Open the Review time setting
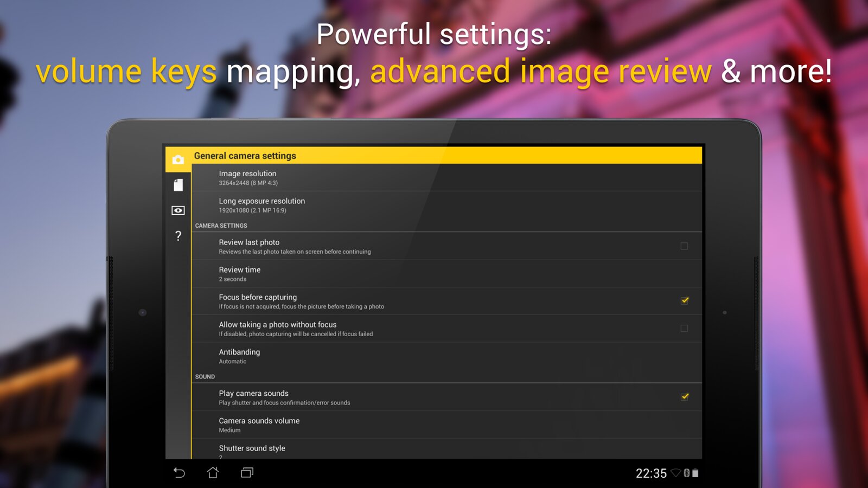The width and height of the screenshot is (868, 488). [x=446, y=274]
